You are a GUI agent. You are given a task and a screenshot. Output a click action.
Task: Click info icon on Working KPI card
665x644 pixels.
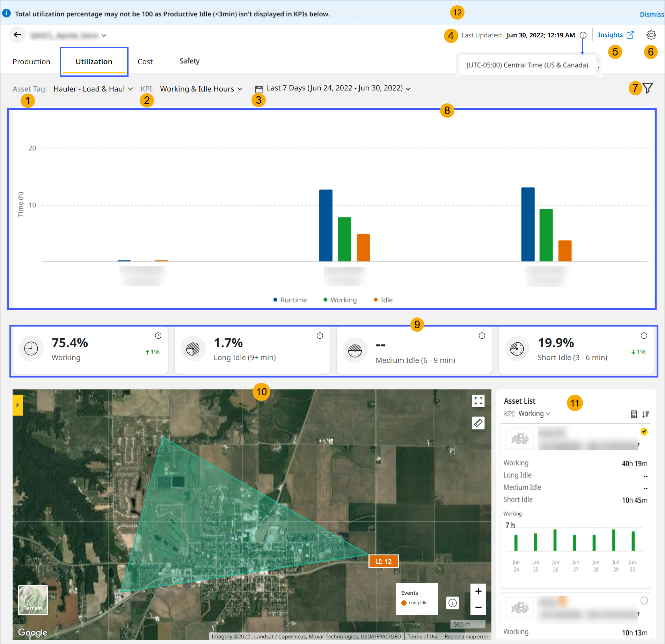click(158, 336)
